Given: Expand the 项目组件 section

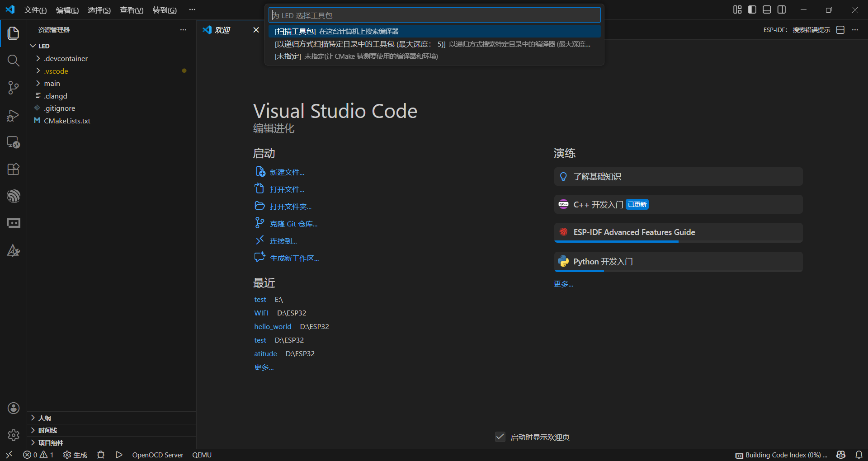Looking at the screenshot, I should [x=112, y=443].
